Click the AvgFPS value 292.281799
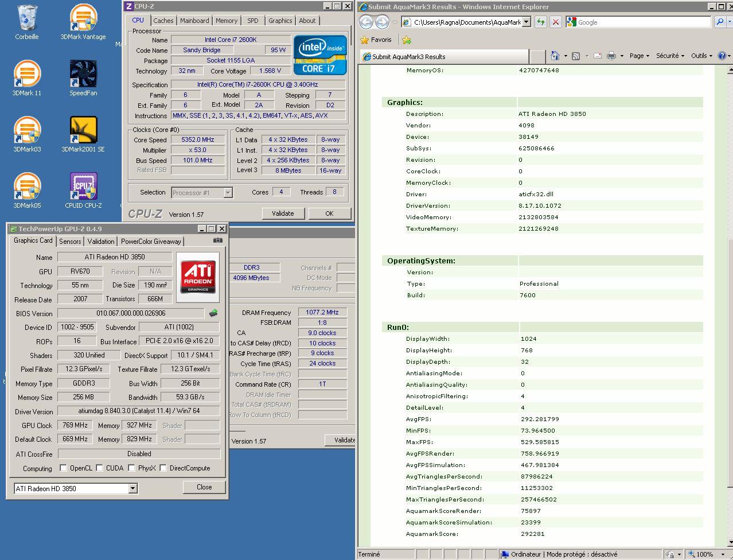This screenshot has width=733, height=560. [x=540, y=419]
